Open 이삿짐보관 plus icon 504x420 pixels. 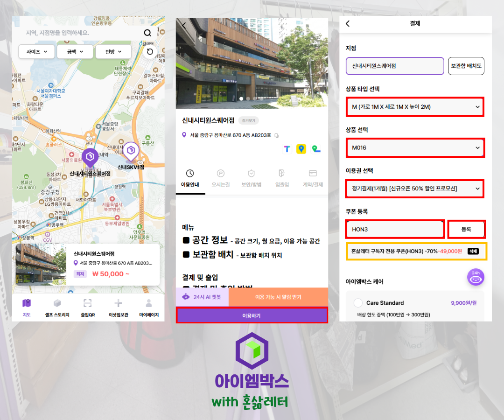(118, 303)
